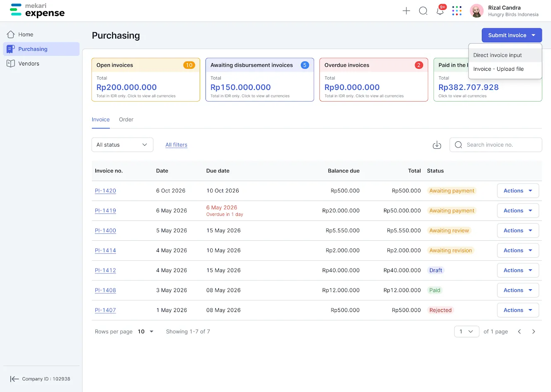Click the plus icon in the top bar

tap(406, 11)
